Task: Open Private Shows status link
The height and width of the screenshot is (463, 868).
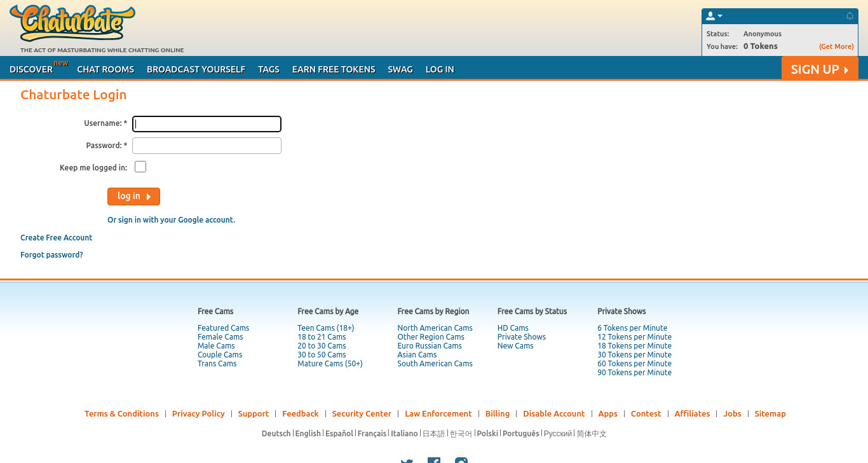Action: [522, 337]
